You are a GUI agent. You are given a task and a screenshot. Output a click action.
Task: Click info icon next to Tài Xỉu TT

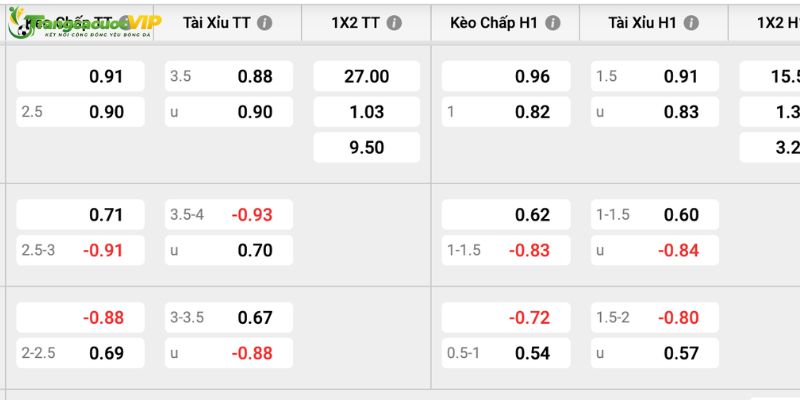coord(264,23)
